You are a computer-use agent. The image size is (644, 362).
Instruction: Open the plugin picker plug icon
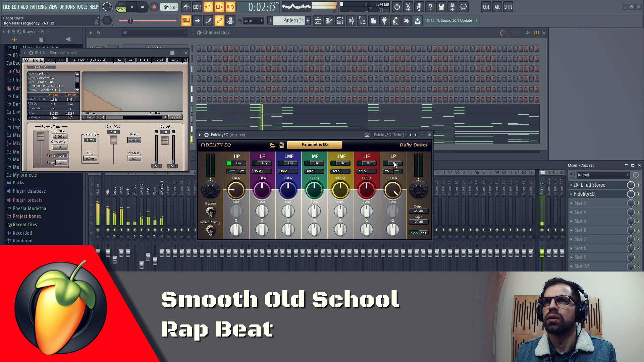pyautogui.click(x=384, y=21)
